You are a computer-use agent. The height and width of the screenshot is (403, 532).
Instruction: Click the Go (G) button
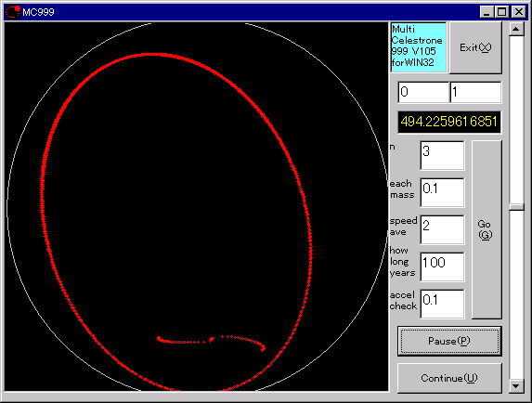(x=487, y=229)
